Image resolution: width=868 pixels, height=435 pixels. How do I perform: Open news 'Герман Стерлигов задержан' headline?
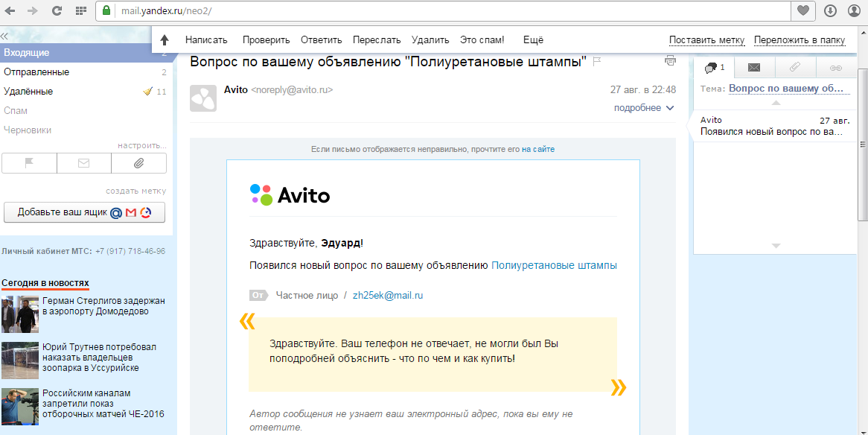(x=103, y=306)
